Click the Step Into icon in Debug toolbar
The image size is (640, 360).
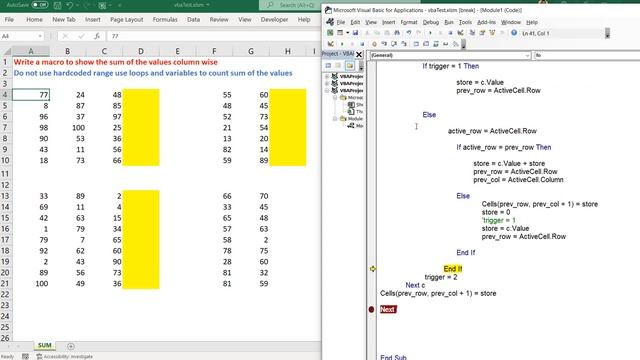pyautogui.click(x=384, y=44)
